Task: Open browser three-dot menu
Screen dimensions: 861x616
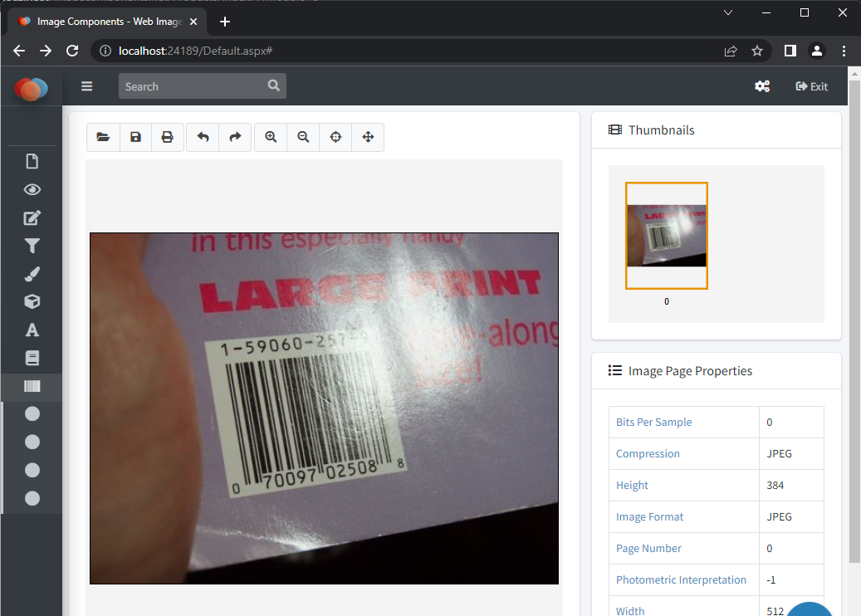Action: pyautogui.click(x=844, y=51)
